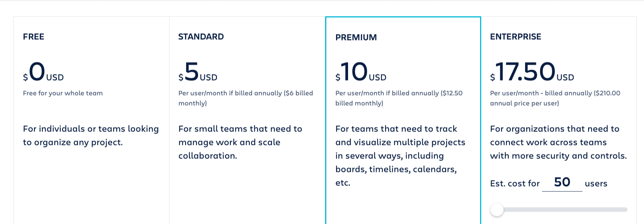Click the $6 billed monthly note
The height and width of the screenshot is (224, 644).
[x=246, y=98]
